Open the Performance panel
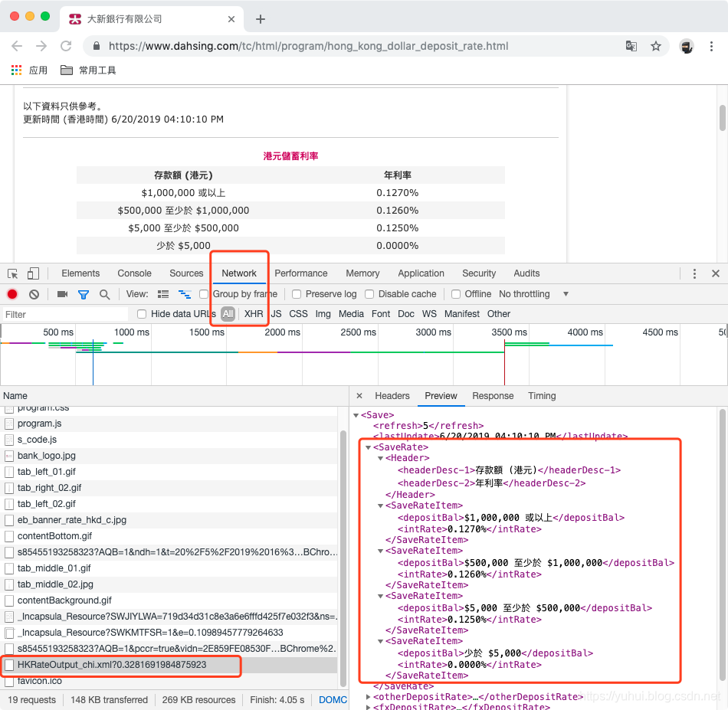Image resolution: width=728 pixels, height=710 pixels. pyautogui.click(x=301, y=273)
